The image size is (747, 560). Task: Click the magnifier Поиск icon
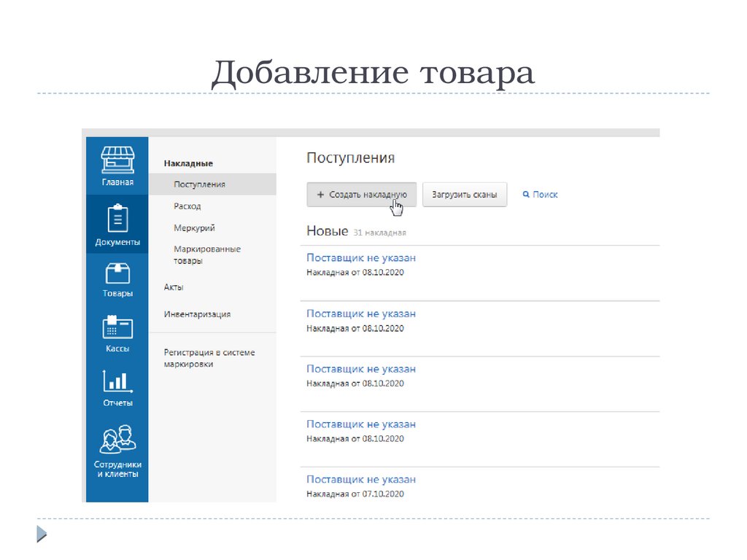tap(526, 195)
